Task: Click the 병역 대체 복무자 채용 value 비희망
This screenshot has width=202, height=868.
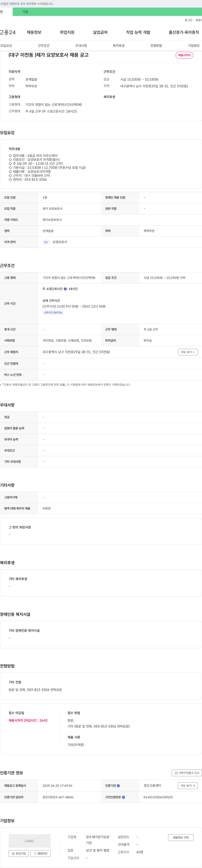Action: pyautogui.click(x=47, y=509)
